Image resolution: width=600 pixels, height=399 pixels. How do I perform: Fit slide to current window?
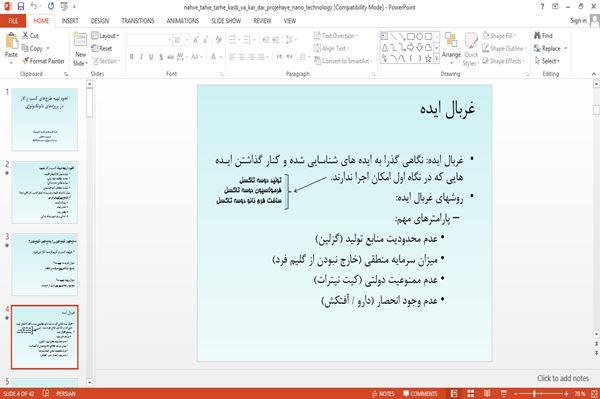click(595, 393)
